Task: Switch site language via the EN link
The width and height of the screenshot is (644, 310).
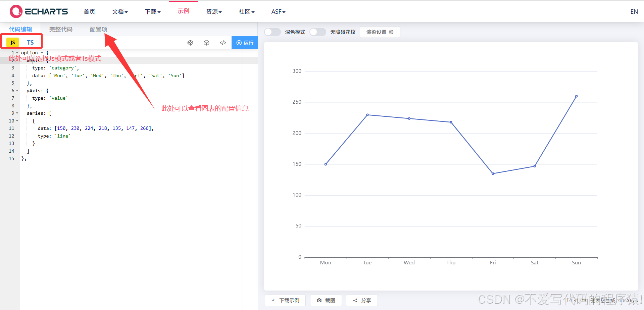Action: (634, 11)
